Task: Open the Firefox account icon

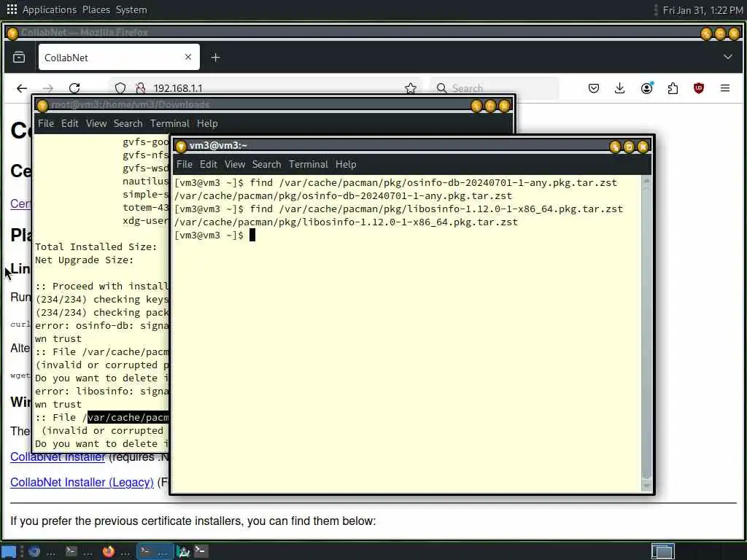Action: click(x=646, y=88)
